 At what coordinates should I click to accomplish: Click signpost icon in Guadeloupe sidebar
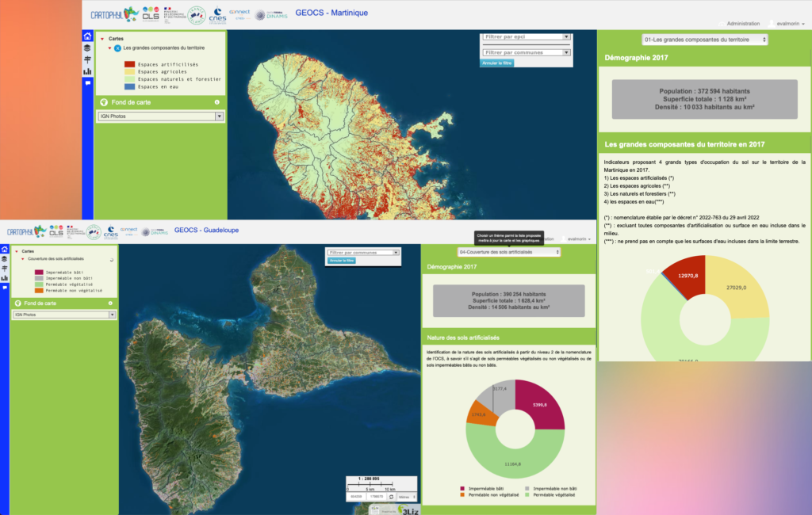point(5,268)
